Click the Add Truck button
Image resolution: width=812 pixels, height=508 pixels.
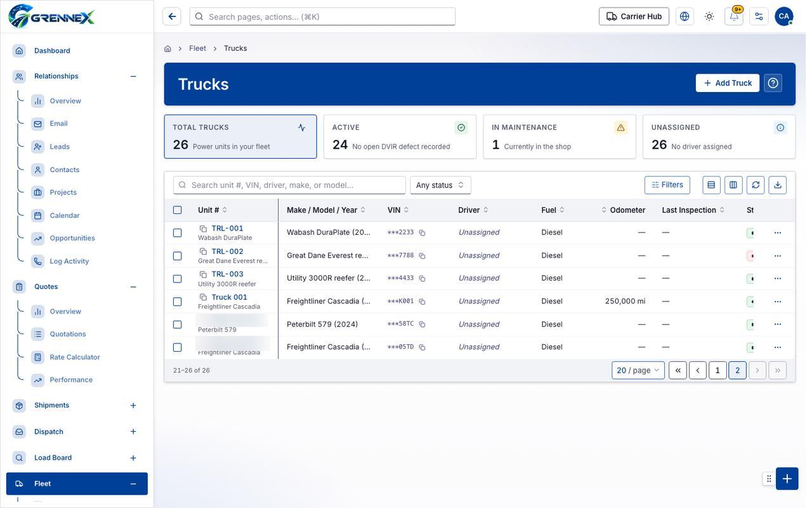tap(728, 83)
